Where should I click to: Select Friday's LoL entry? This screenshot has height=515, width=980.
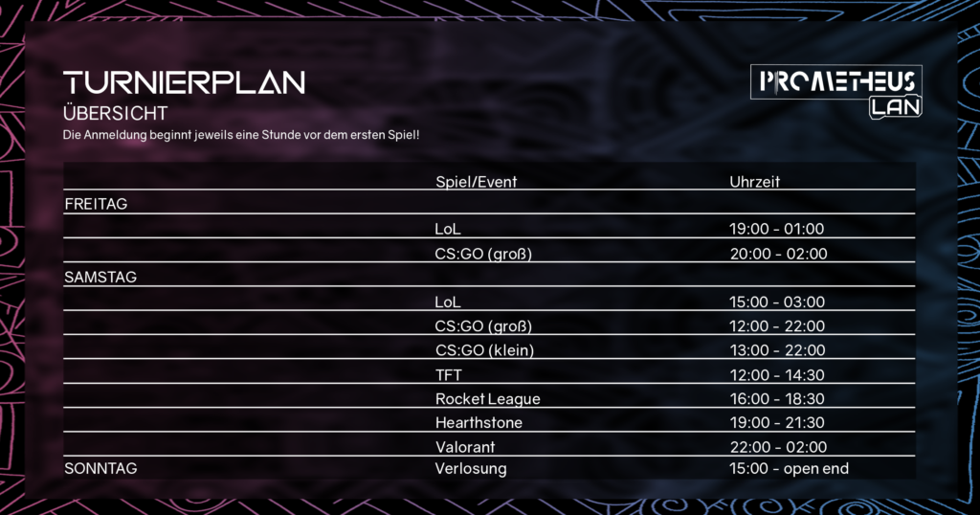coord(448,229)
